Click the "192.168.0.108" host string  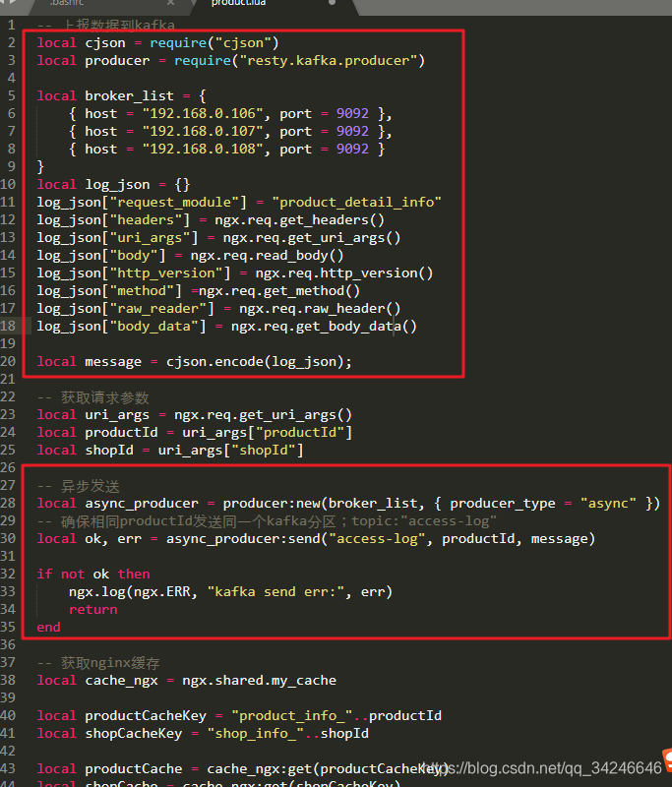[203, 150]
